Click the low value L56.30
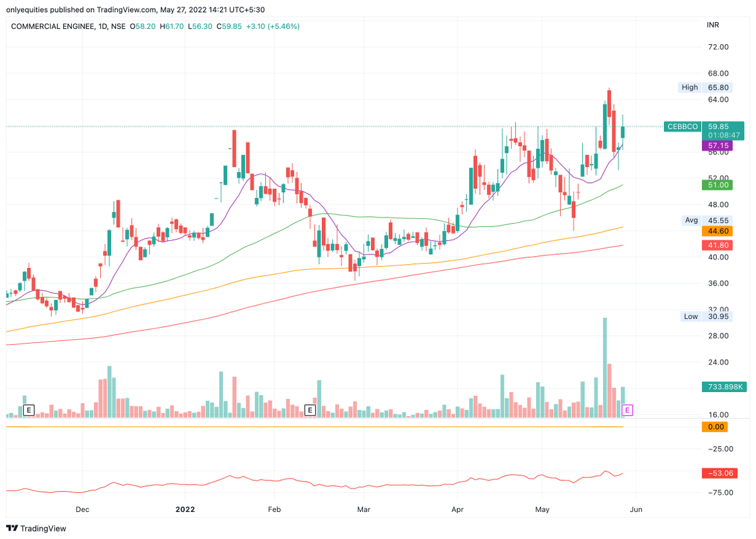This screenshot has height=539, width=756. coord(200,26)
